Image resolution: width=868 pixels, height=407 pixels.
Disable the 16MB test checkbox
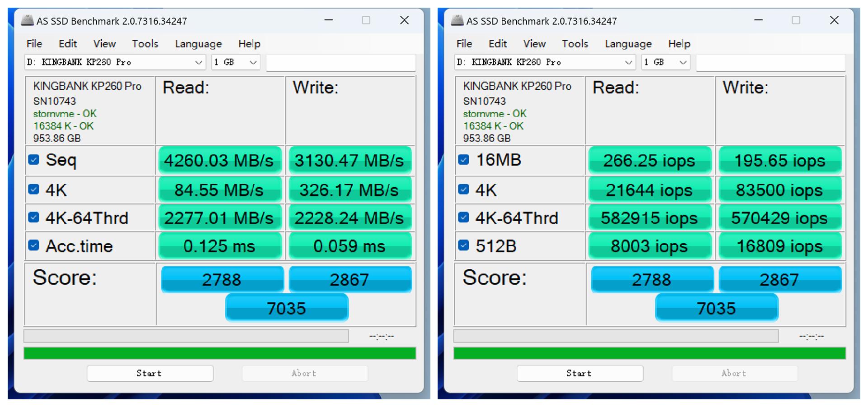tap(463, 159)
